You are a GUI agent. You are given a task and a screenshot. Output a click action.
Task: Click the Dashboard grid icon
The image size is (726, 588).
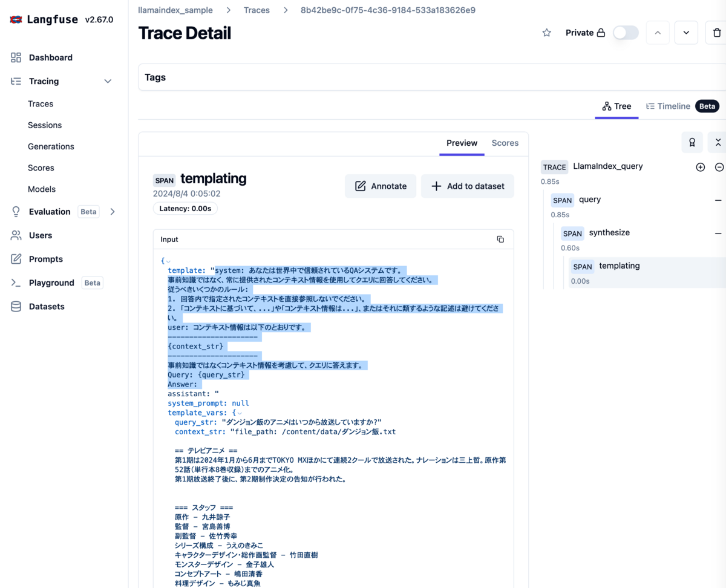point(16,57)
